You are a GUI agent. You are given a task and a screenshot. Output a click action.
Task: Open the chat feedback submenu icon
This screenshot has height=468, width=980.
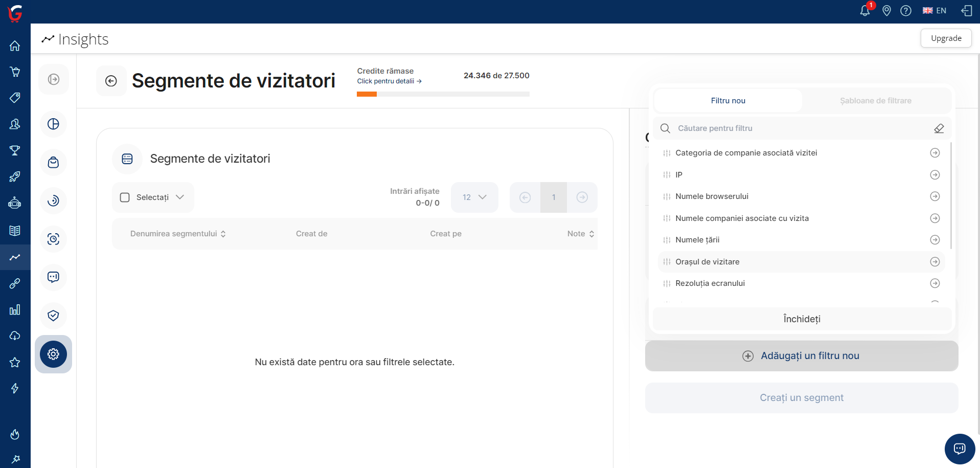(53, 277)
